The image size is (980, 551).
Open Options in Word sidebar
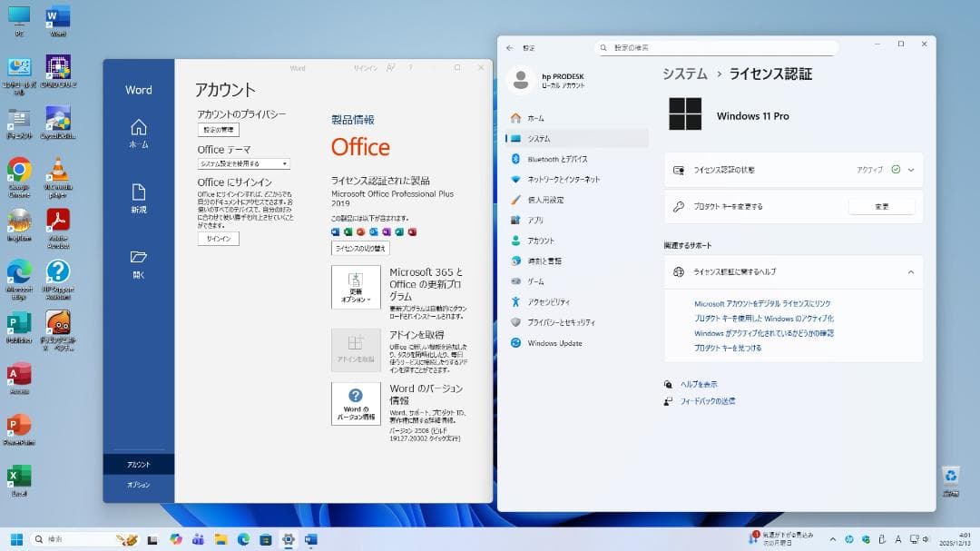[x=138, y=485]
